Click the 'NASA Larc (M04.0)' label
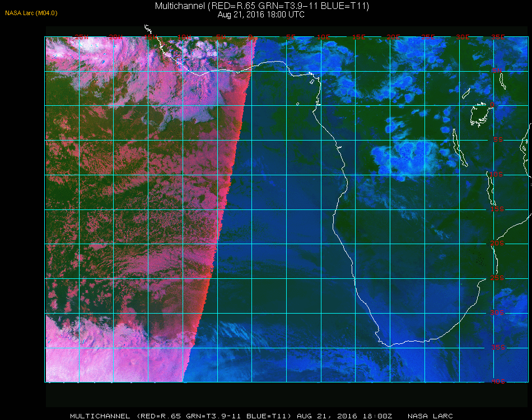The image size is (532, 420). [31, 13]
